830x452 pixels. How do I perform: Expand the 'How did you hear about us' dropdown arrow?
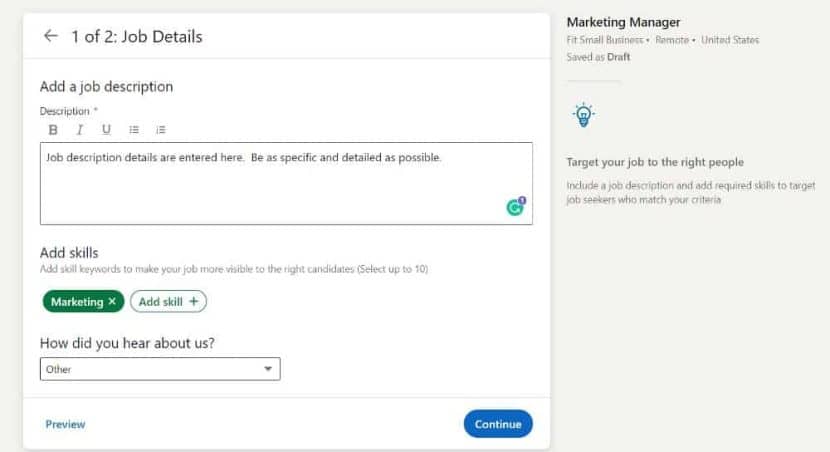pos(267,369)
